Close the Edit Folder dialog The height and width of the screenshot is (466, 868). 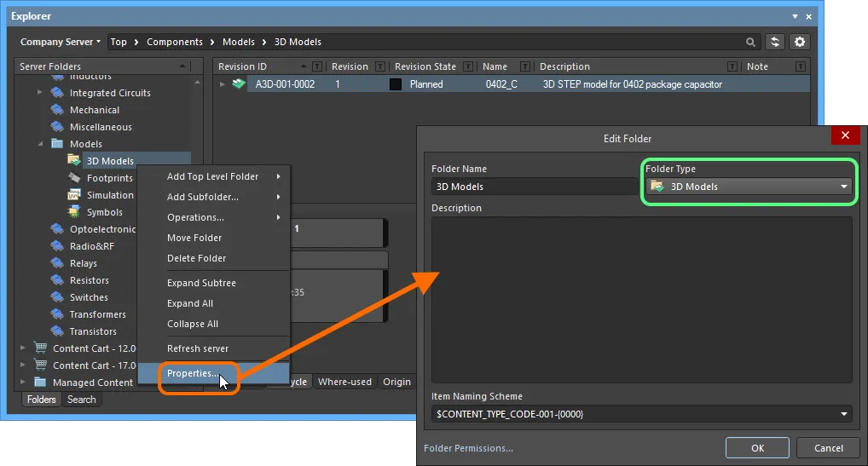coord(845,135)
